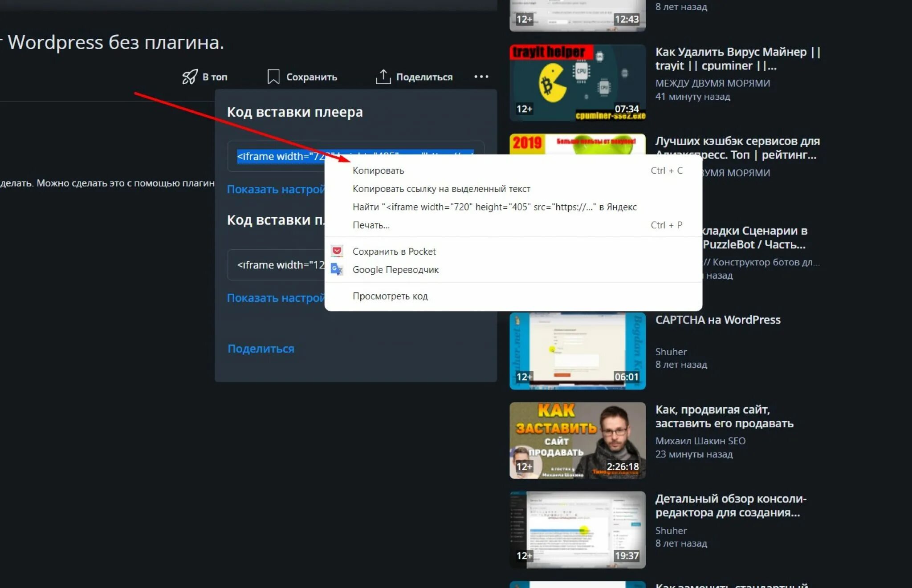
Task: Click the blue 'Поделиться' link in panel
Action: point(261,349)
